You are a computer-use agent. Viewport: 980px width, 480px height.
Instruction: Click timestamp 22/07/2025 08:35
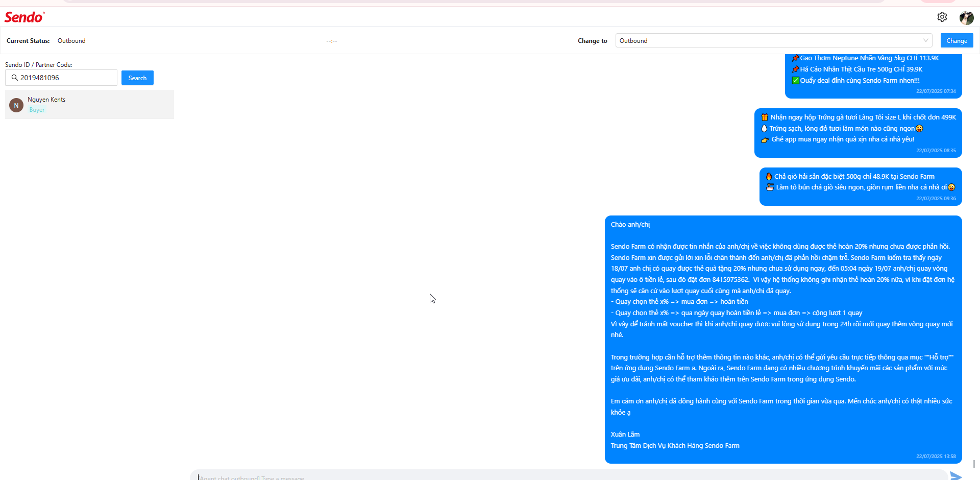point(936,151)
